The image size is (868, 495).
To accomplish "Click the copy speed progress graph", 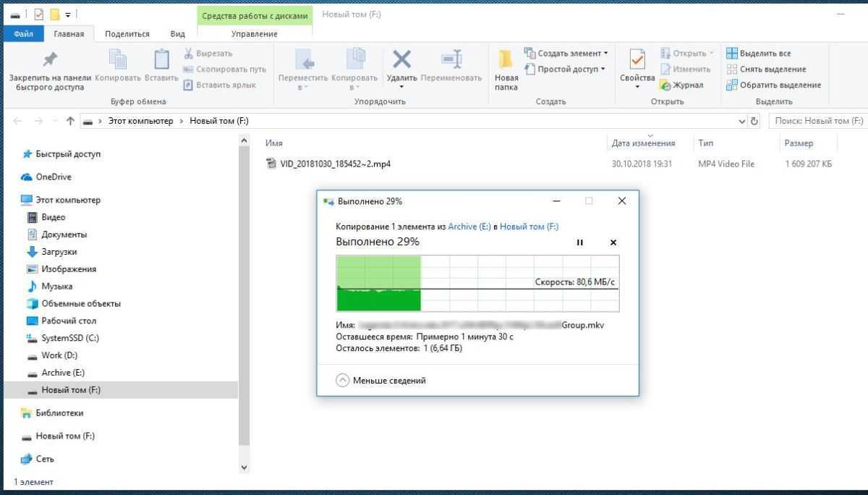I will tap(477, 284).
